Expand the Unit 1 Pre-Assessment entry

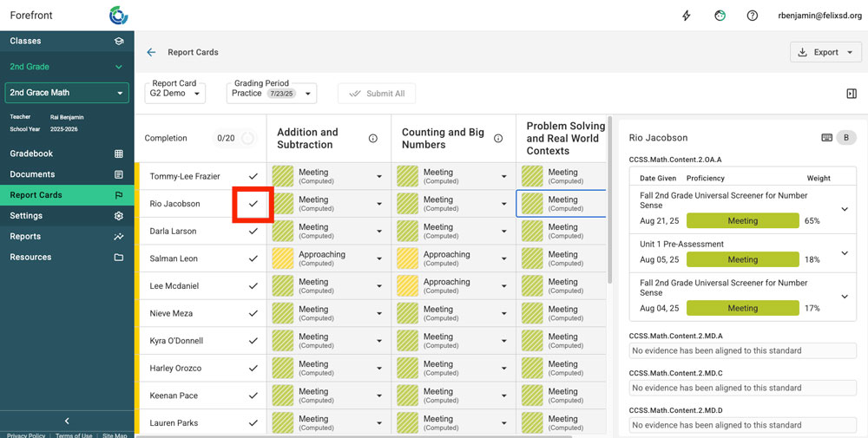tap(845, 252)
